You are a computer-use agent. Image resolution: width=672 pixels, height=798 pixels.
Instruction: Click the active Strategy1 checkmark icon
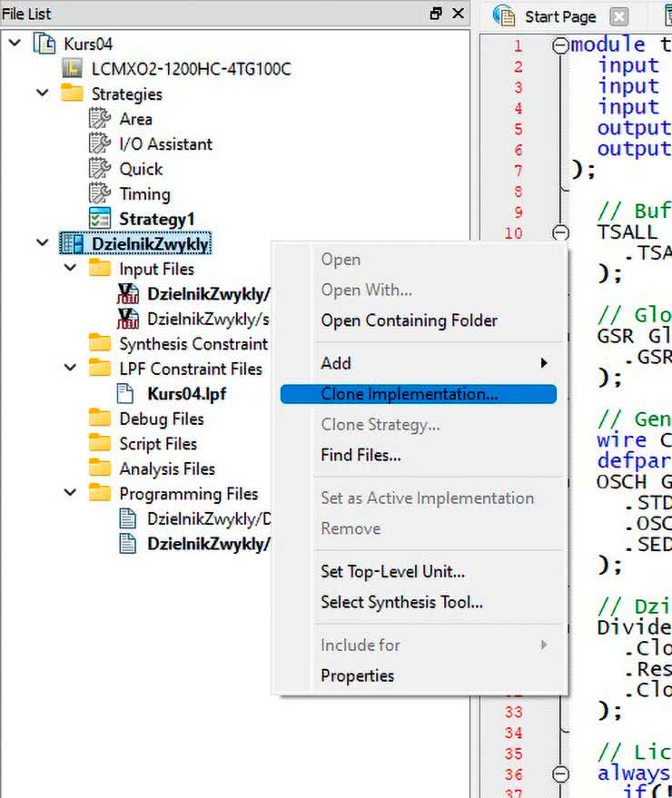pyautogui.click(x=100, y=219)
